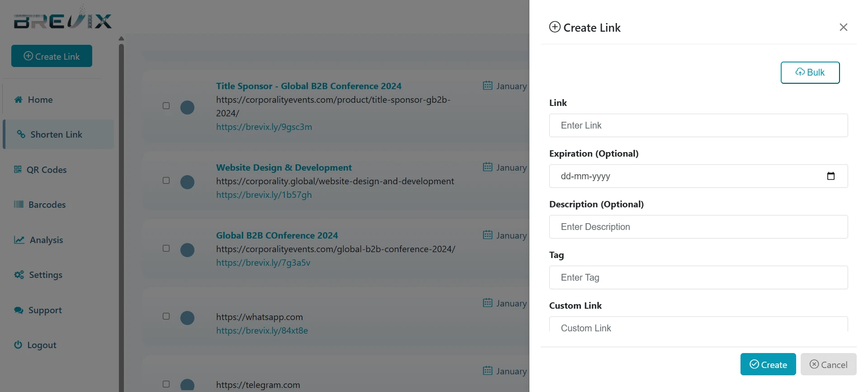
Task: Select checkbox for Title Sponsor link
Action: (x=166, y=105)
